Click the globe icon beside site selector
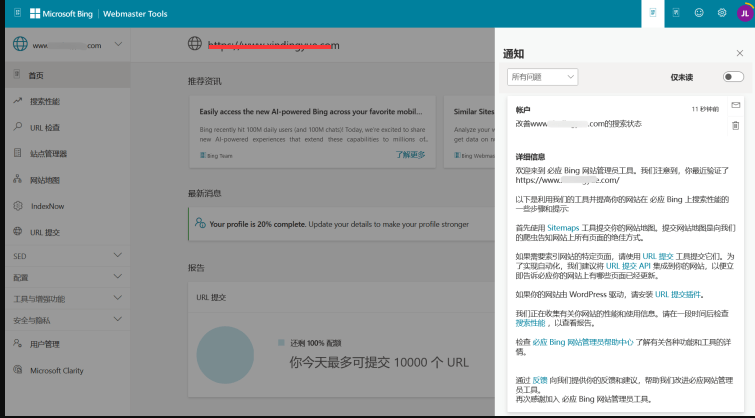The height and width of the screenshot is (418, 755). (x=20, y=44)
